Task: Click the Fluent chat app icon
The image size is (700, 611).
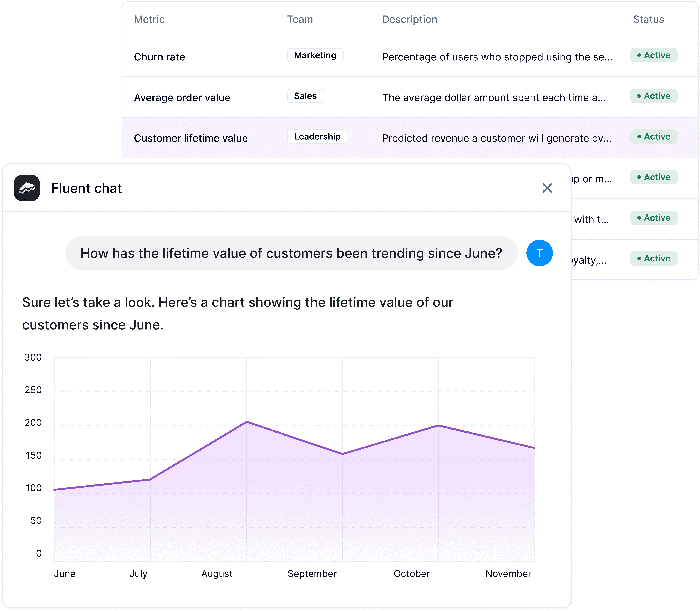Action: [26, 188]
